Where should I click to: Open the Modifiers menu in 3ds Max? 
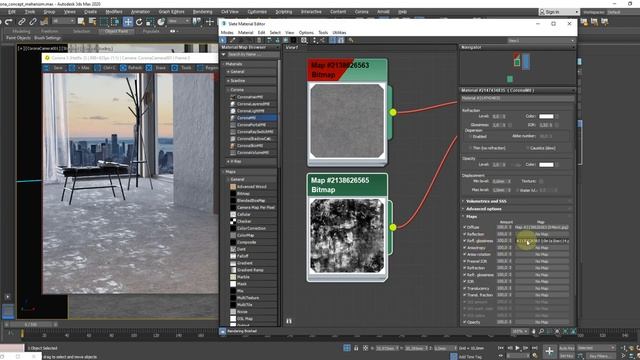coord(114,12)
